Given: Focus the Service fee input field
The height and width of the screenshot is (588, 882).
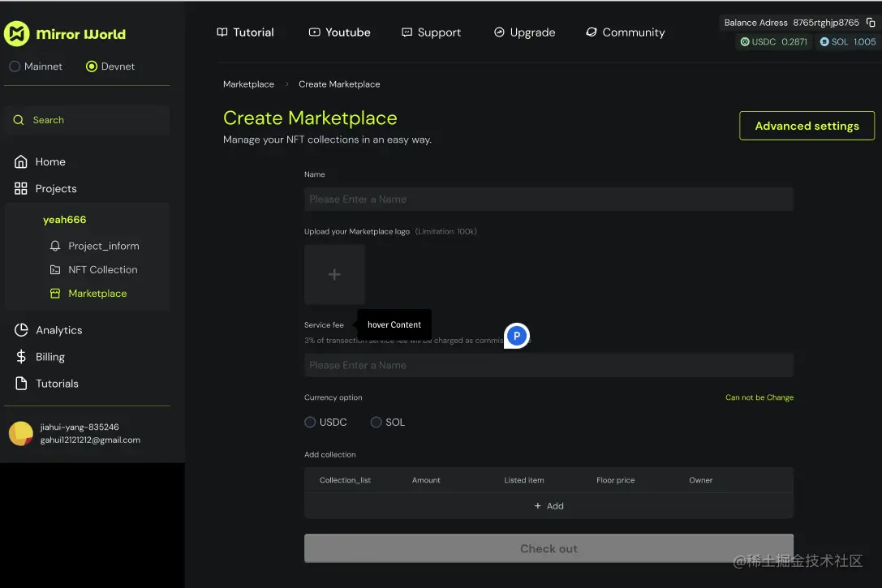Looking at the screenshot, I should 549,366.
